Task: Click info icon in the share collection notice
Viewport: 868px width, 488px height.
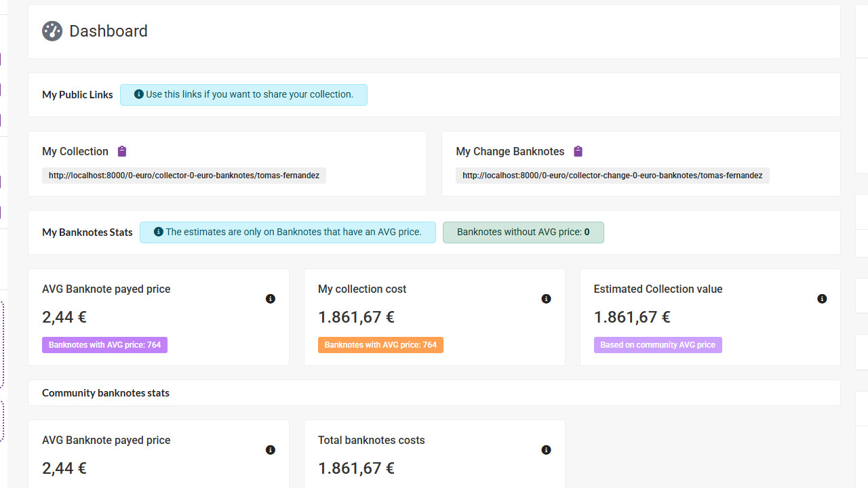Action: point(139,94)
